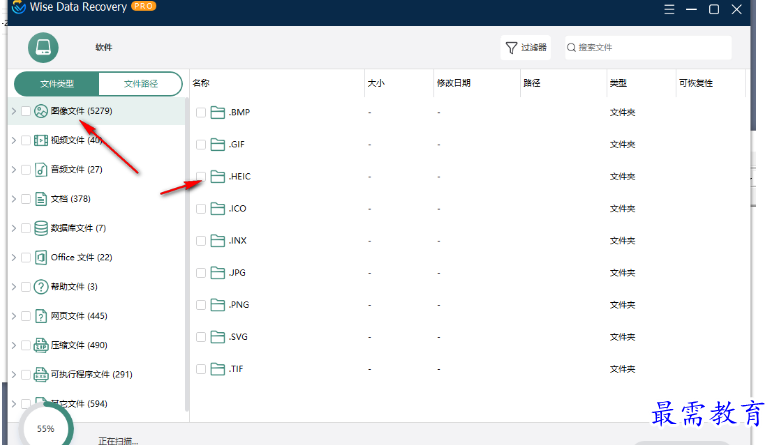Click the help files question mark icon
Viewport: 773px width, 445px height.
[x=41, y=287]
